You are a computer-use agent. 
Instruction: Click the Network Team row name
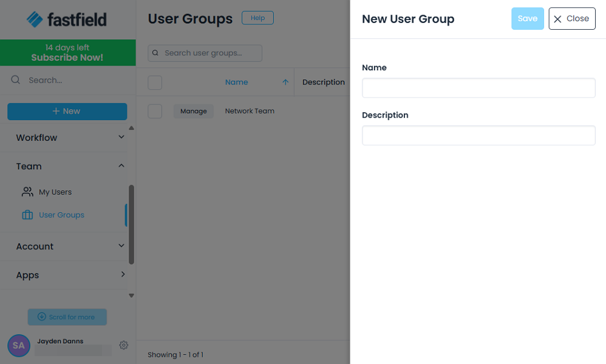point(250,111)
